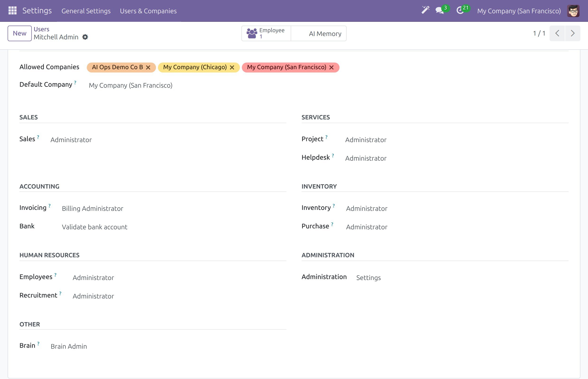Viewport: 588px width, 379px height.
Task: Remove AI Ops Demo Co B tag
Action: tap(148, 68)
